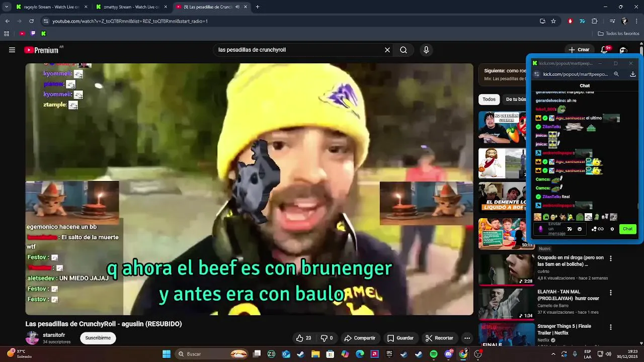Click the YouTube address bar URL
The image size is (644, 362).
130,21
